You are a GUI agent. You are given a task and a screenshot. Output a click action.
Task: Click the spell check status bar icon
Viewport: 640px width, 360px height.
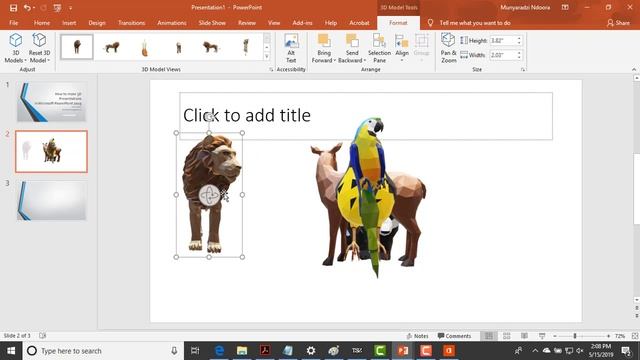42,336
